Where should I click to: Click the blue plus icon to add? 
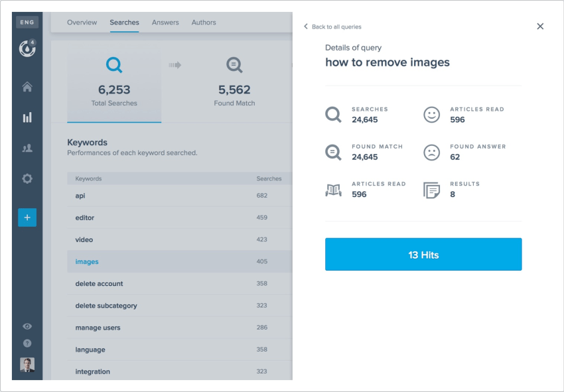[x=27, y=217]
